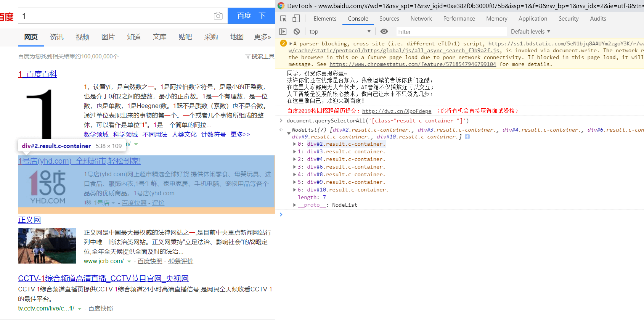Collapse the NodeList(7) result triangle
644x320 pixels.
click(289, 133)
